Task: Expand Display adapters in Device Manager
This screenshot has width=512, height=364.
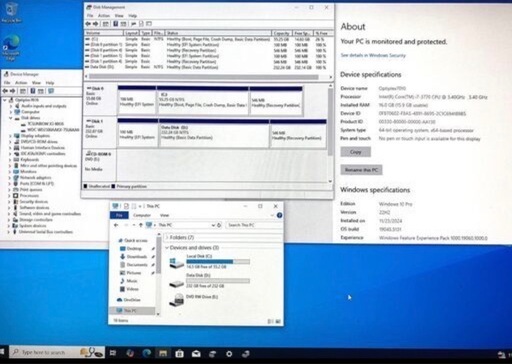Action: pos(10,136)
